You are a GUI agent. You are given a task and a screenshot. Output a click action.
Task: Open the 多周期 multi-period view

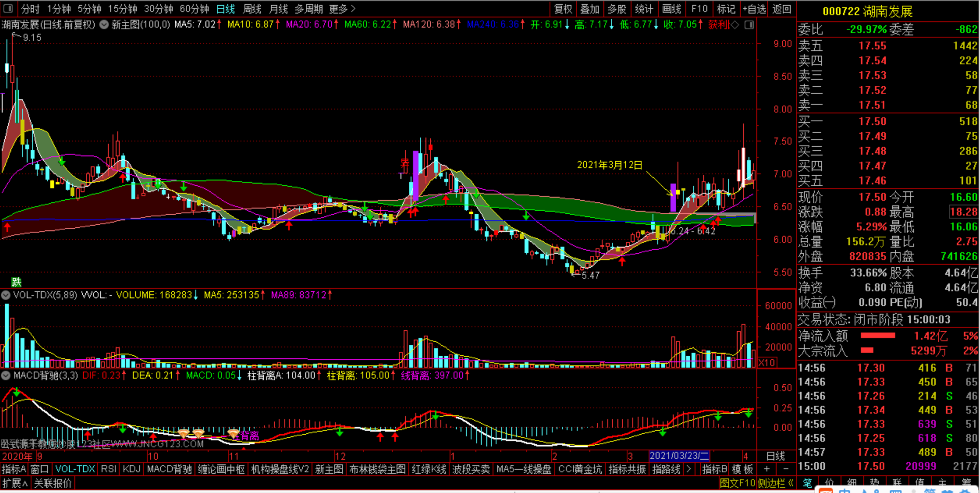[x=308, y=9]
